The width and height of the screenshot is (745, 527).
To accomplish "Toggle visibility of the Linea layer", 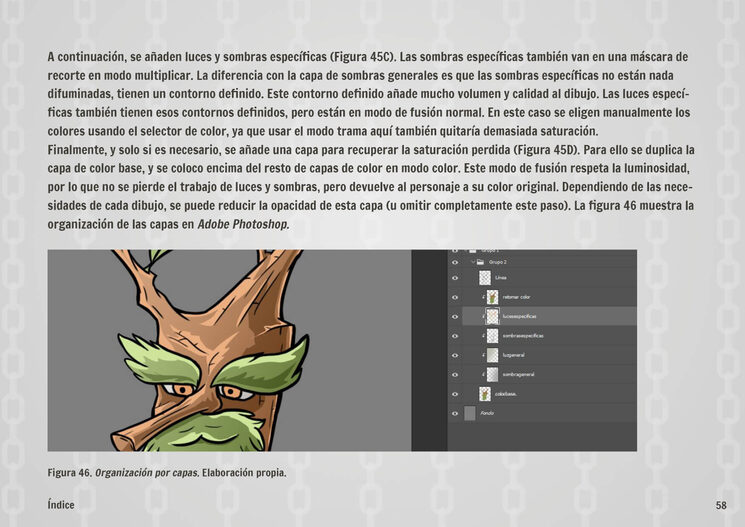I will coord(454,278).
